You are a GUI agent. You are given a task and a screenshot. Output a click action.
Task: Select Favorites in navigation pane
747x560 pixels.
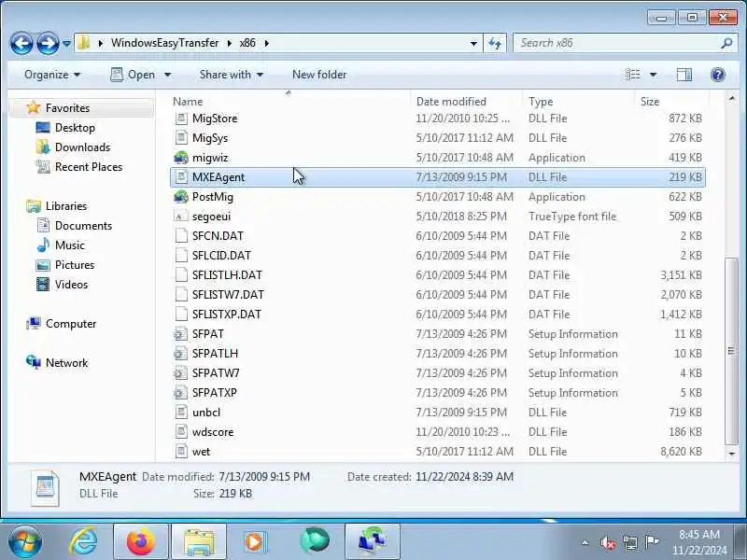(67, 108)
